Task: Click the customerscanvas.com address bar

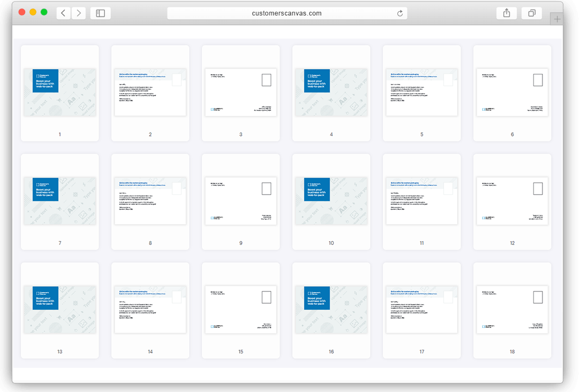Action: 287,13
